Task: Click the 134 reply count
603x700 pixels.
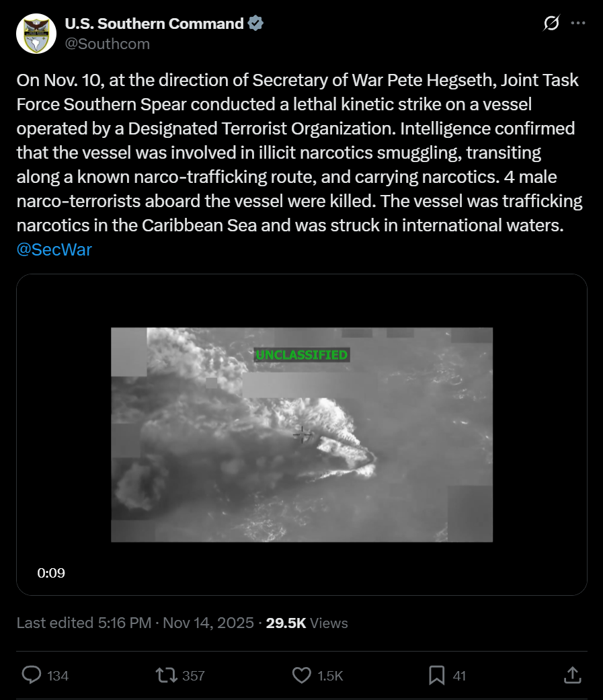Action: (58, 675)
